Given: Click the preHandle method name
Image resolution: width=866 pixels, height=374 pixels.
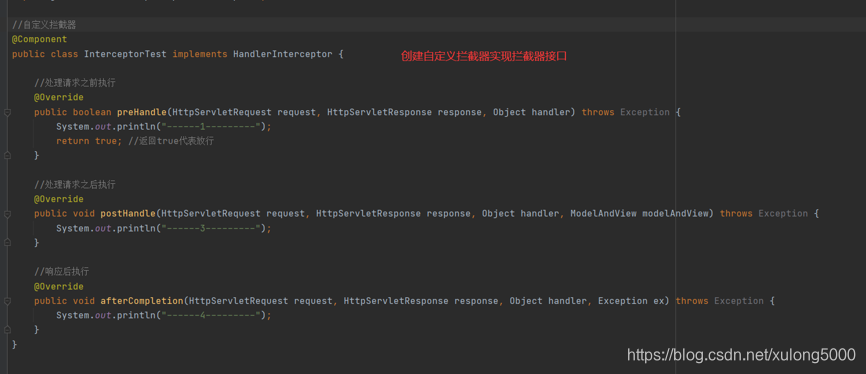Looking at the screenshot, I should 141,112.
